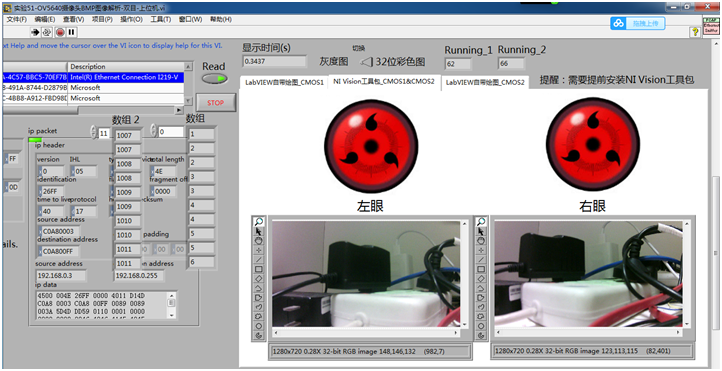
Task: Toggle grayscale / 32-bit color switch
Action: click(x=366, y=62)
